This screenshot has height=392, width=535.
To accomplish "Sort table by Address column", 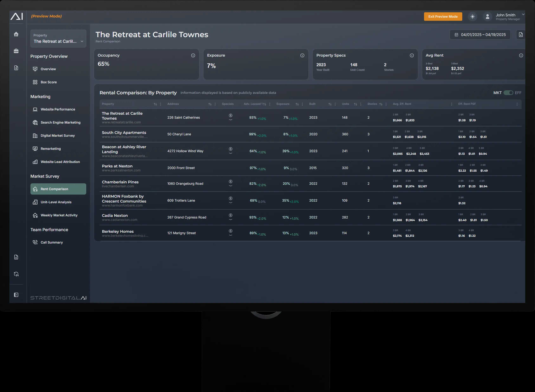I will pyautogui.click(x=210, y=104).
